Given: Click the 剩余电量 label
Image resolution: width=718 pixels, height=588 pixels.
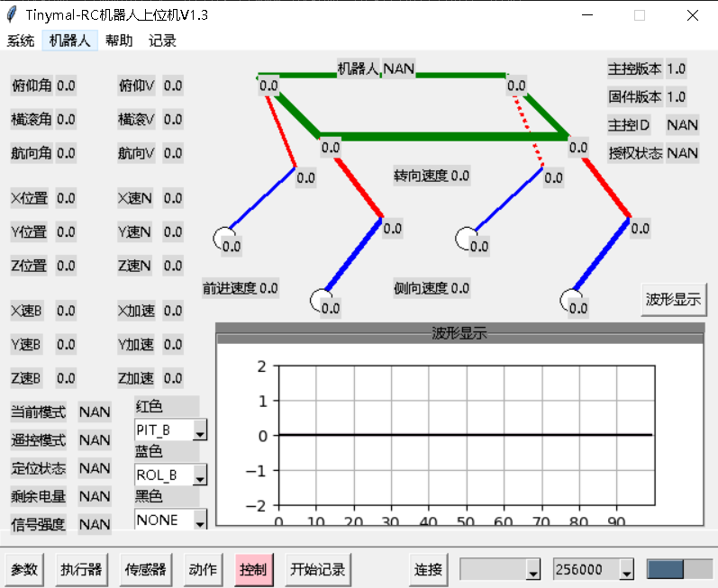Looking at the screenshot, I should pyautogui.click(x=39, y=496).
